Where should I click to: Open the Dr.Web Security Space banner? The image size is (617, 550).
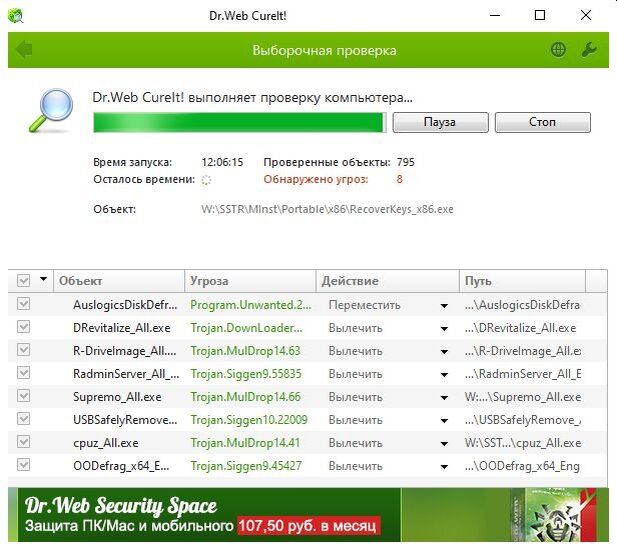point(308,515)
